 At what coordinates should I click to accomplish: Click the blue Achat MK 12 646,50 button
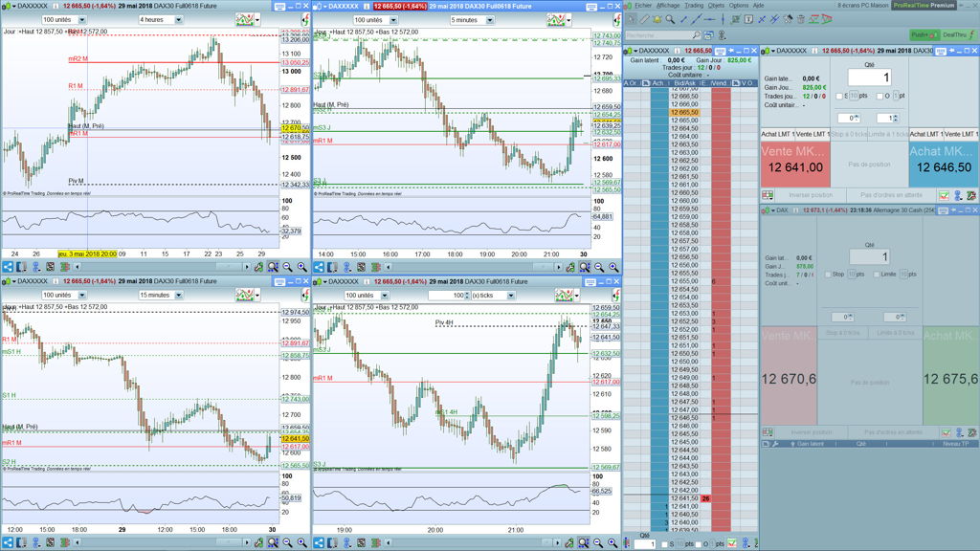944,164
